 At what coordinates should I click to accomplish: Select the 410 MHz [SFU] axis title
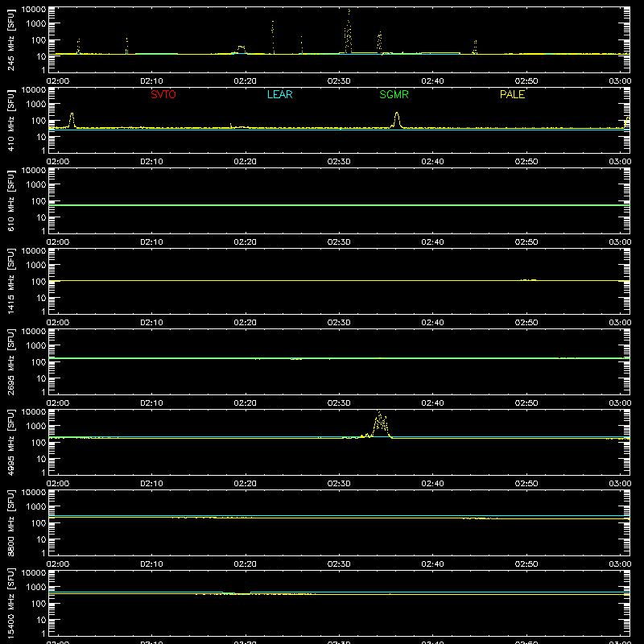pyautogui.click(x=10, y=120)
